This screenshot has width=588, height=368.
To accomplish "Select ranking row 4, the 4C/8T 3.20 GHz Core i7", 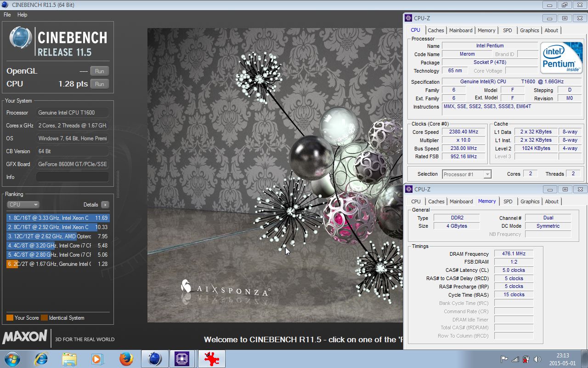I will 58,246.
